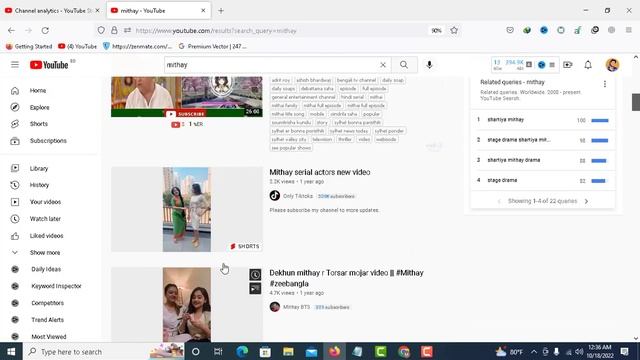Reload the current page
This screenshot has height=360, width=640.
(x=45, y=30)
